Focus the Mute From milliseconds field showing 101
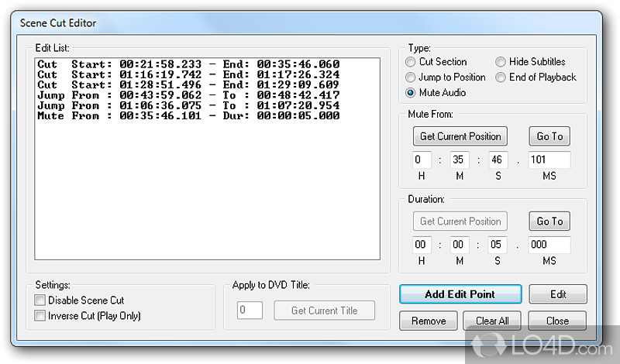Image resolution: width=620 pixels, height=364 pixels. (549, 160)
